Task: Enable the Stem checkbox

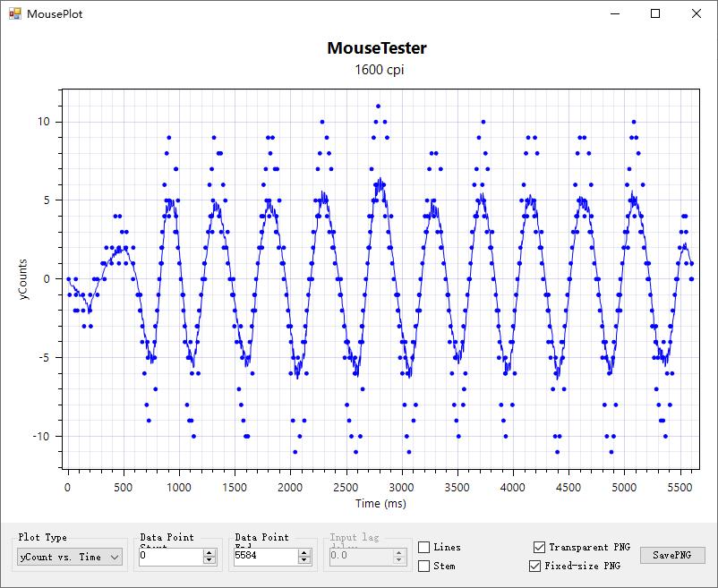Action: pyautogui.click(x=424, y=566)
